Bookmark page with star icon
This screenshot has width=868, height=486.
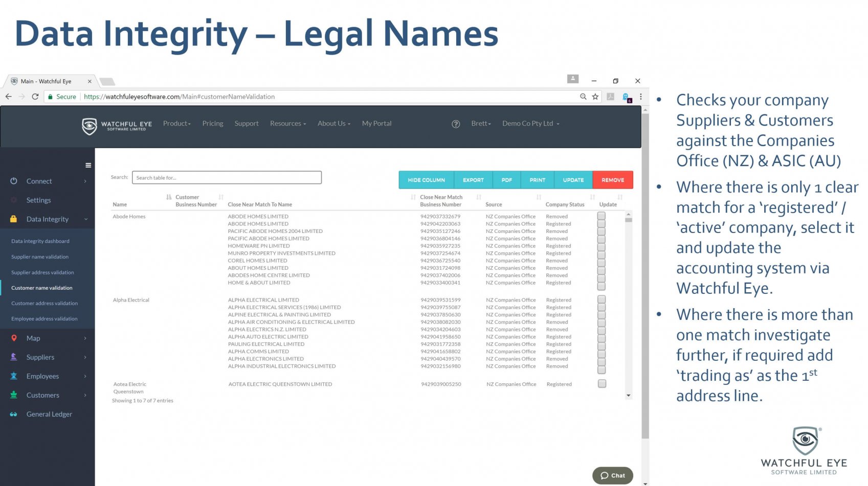pos(595,97)
